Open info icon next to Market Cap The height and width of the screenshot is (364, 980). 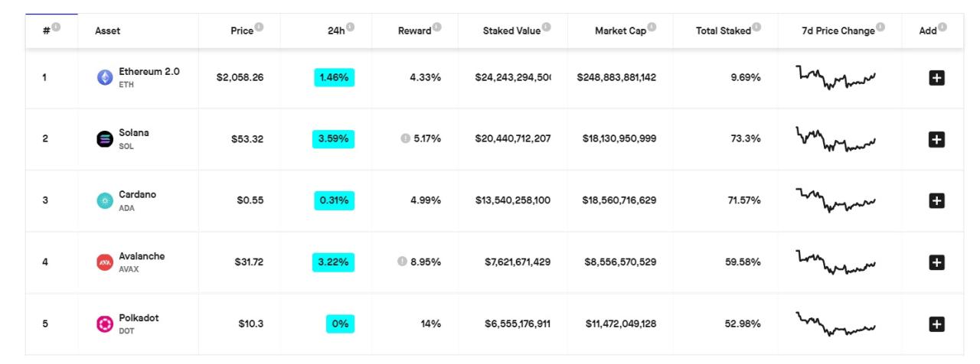652,28
